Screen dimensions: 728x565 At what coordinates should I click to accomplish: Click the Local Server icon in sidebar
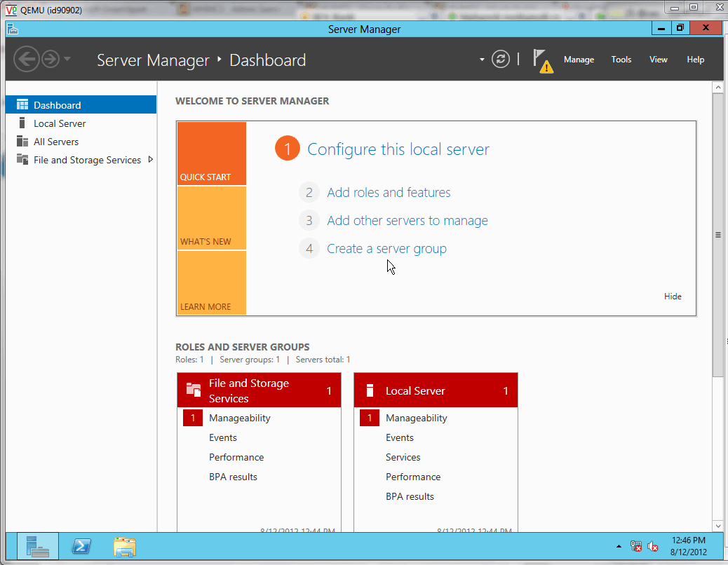(x=22, y=123)
